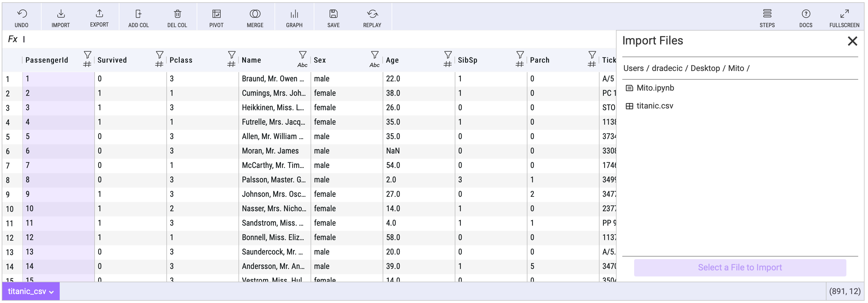Image resolution: width=868 pixels, height=303 pixels.
Task: Open the titanic_csv sheet tab dropdown arrow
Action: [52, 292]
